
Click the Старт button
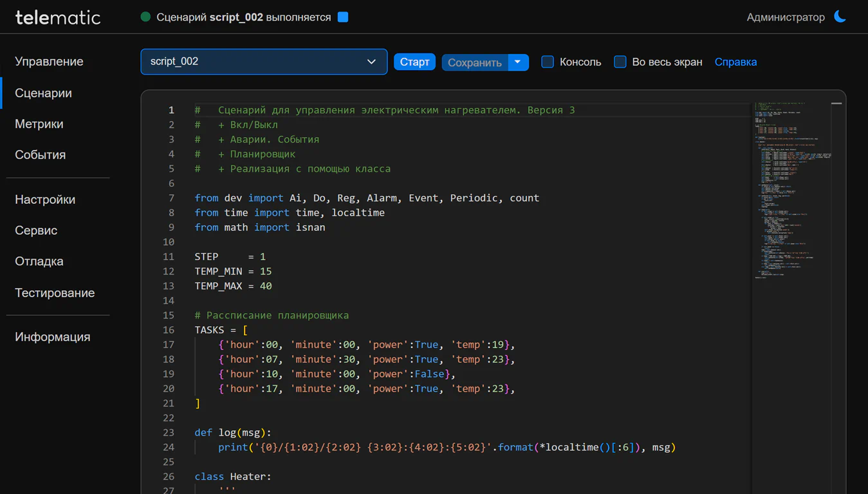coord(414,62)
